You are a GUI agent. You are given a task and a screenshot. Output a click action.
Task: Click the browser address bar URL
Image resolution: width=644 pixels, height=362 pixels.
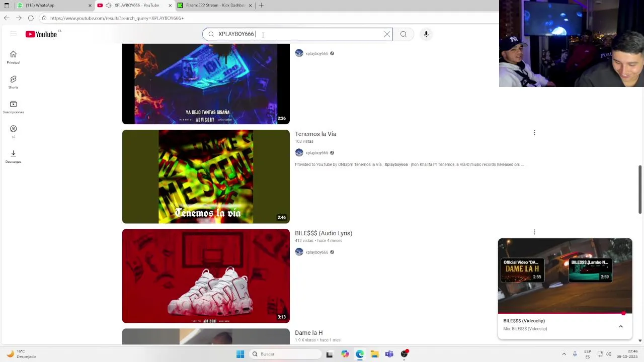pyautogui.click(x=117, y=18)
